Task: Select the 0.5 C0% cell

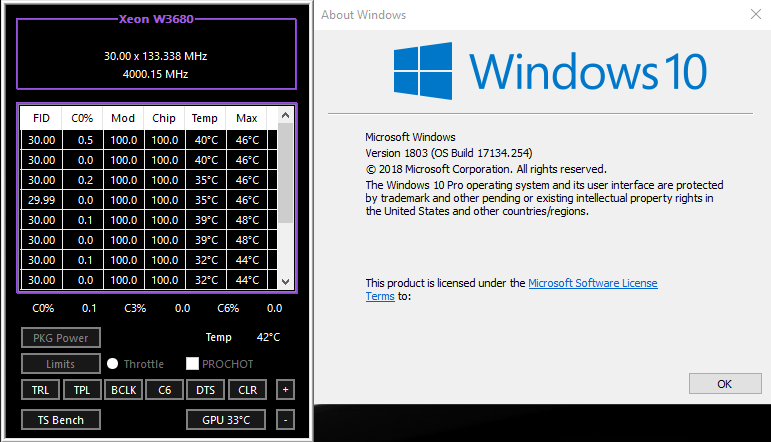Action: point(85,140)
